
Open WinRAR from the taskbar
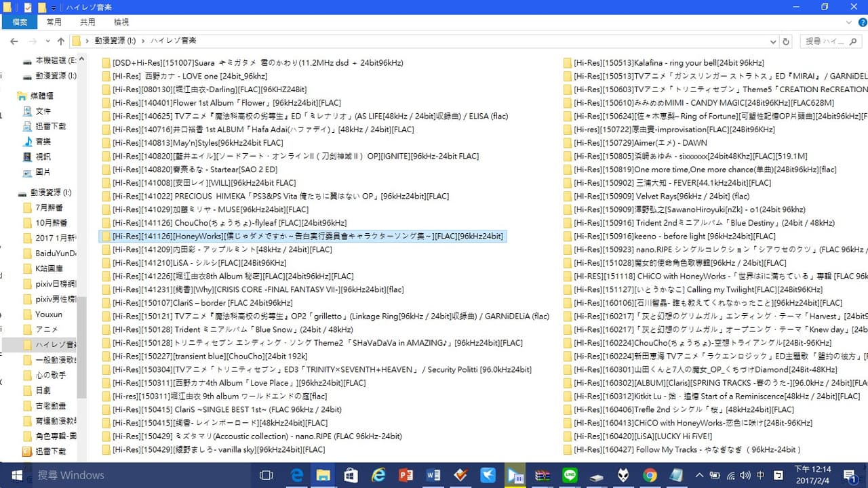pyautogui.click(x=541, y=475)
